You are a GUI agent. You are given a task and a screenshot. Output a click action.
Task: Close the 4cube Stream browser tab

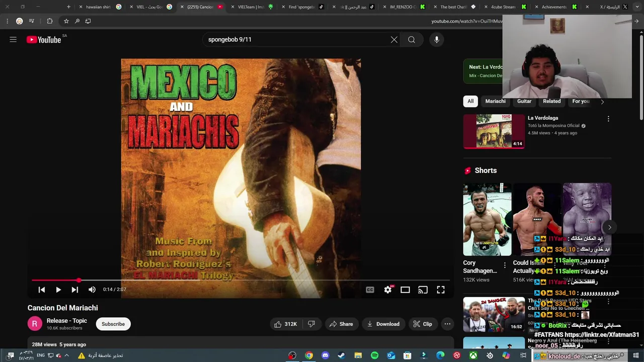click(x=486, y=7)
